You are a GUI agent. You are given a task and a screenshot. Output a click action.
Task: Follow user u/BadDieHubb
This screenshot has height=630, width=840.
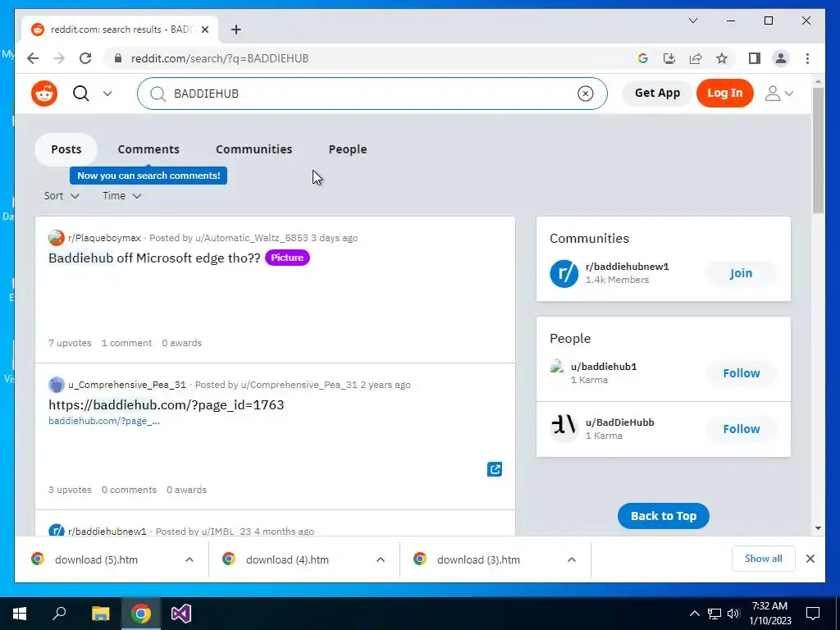click(x=742, y=428)
